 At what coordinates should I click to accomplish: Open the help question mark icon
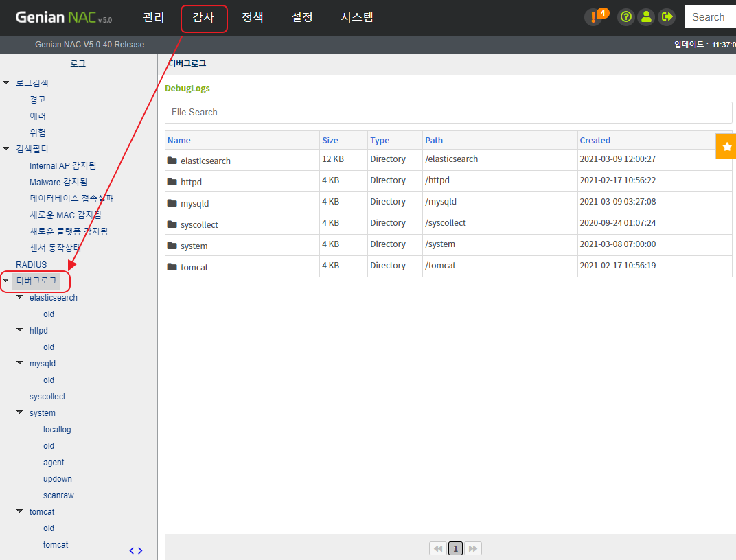coord(625,17)
